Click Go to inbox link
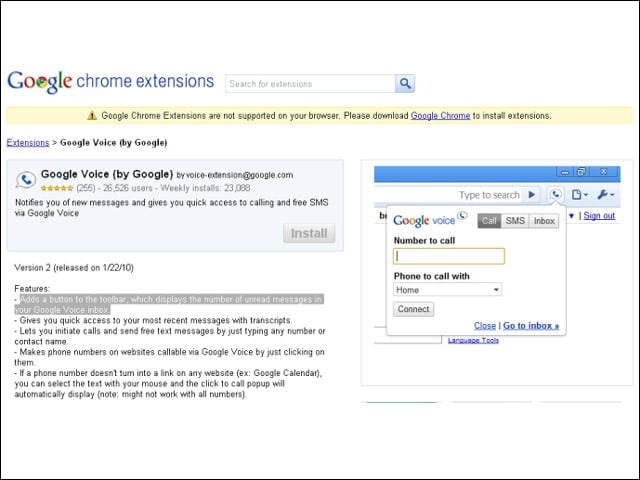Image resolution: width=640 pixels, height=480 pixels. point(531,326)
